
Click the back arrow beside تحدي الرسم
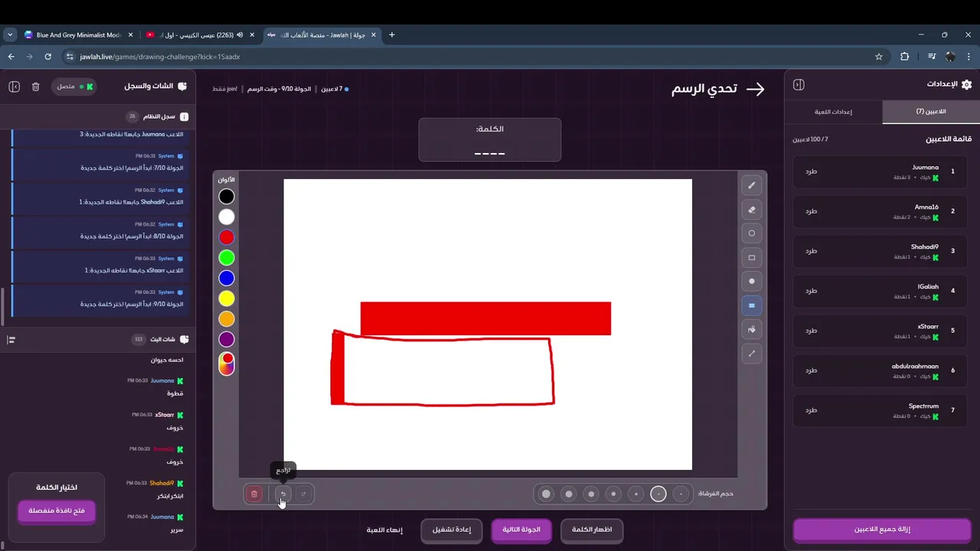pyautogui.click(x=756, y=90)
